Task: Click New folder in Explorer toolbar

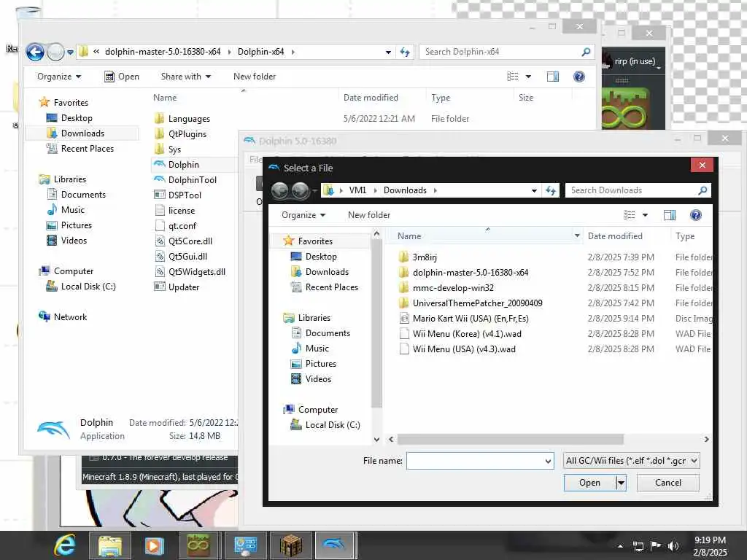Action: click(x=255, y=77)
